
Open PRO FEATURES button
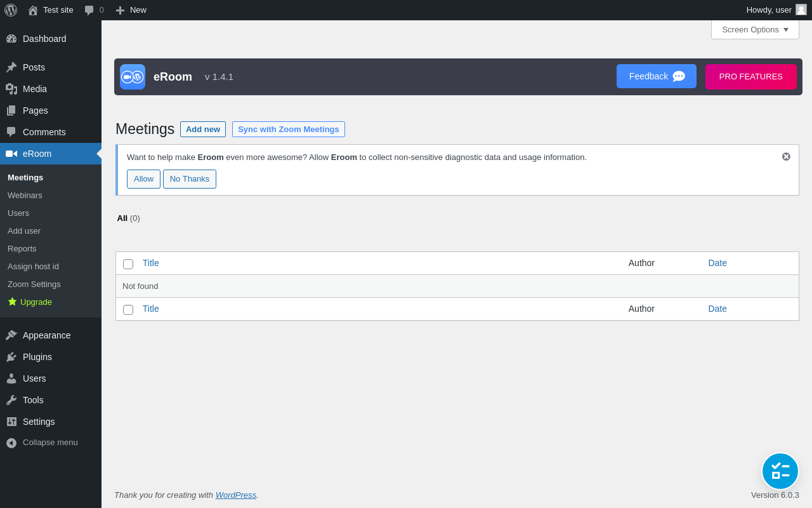pos(751,77)
